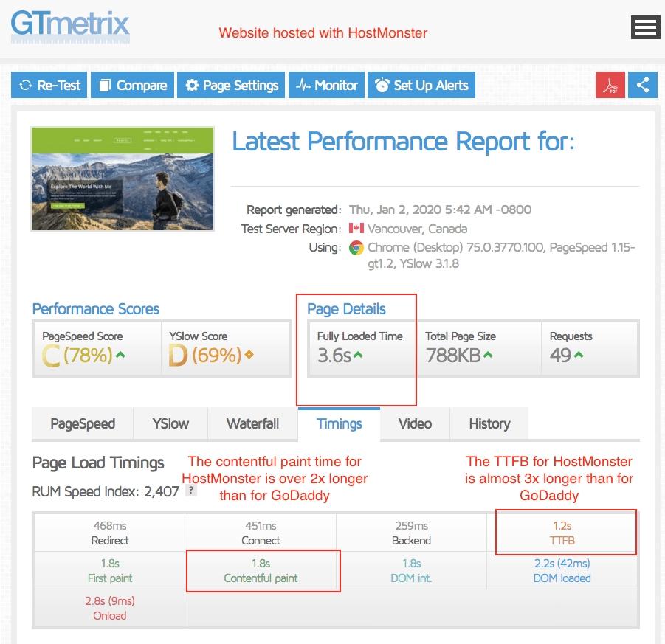
Task: Click the GTmetrix logo
Action: coord(70,27)
